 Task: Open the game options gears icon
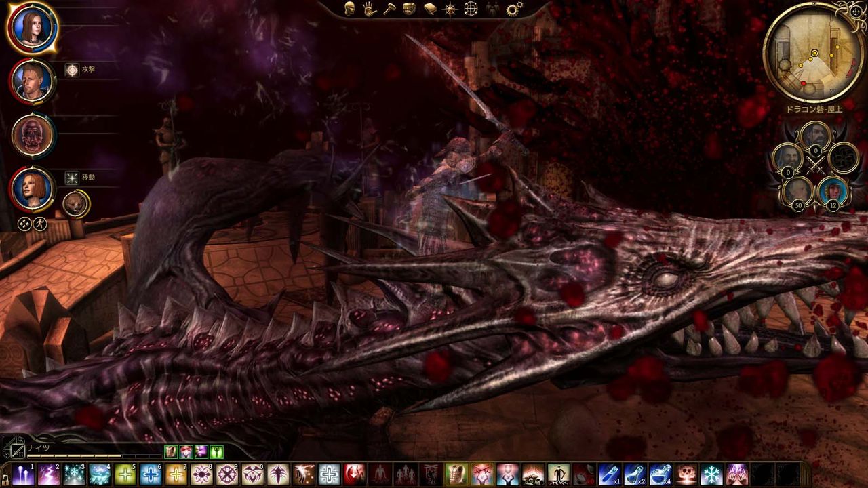[515, 8]
